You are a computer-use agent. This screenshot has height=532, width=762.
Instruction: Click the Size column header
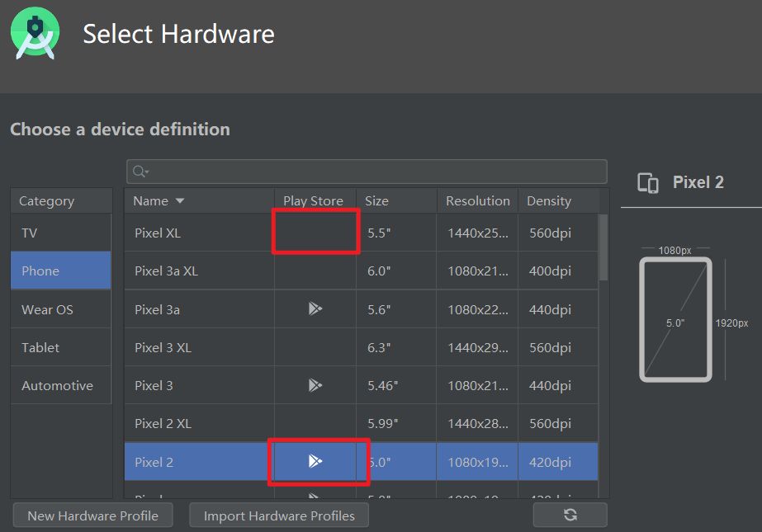click(396, 201)
